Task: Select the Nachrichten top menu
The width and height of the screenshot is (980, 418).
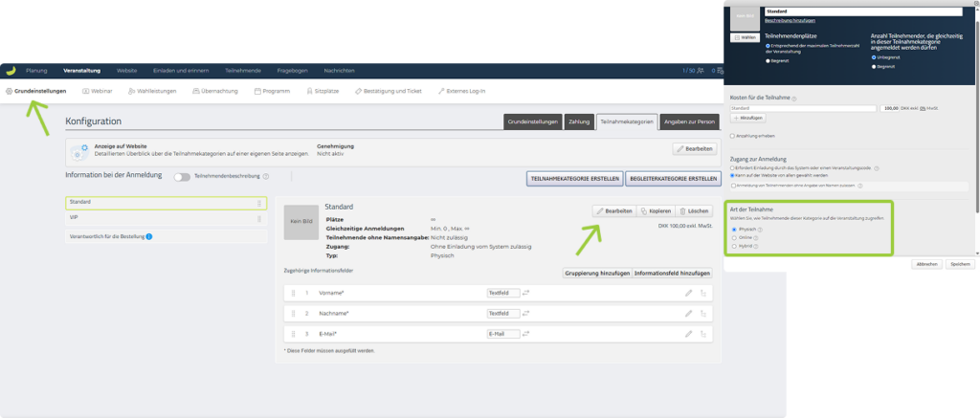Action: (x=340, y=71)
